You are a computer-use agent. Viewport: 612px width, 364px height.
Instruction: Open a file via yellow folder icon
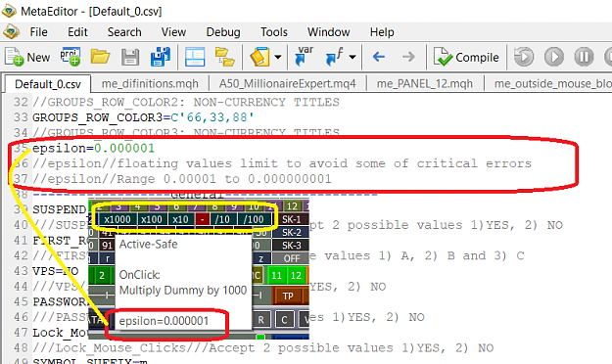tap(100, 57)
